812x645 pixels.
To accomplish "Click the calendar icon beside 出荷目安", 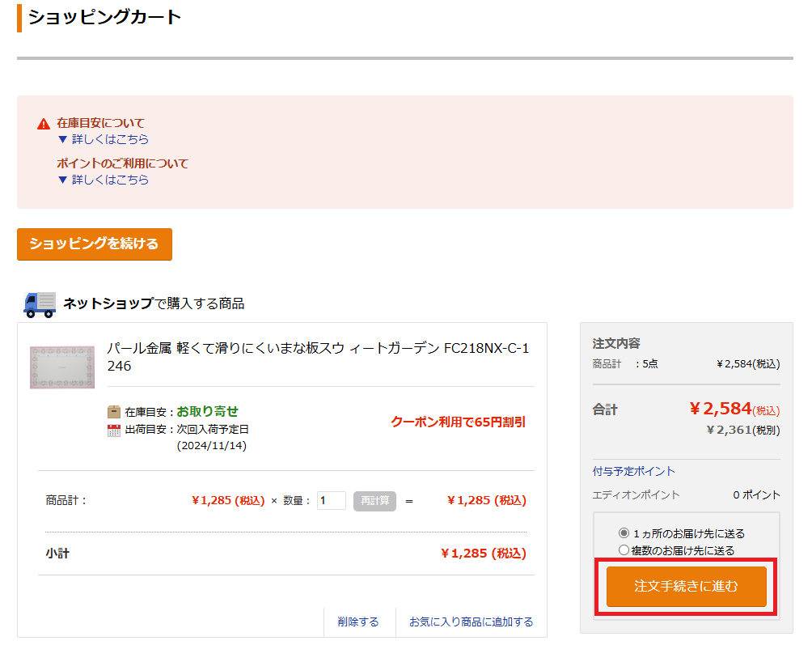I will (114, 430).
